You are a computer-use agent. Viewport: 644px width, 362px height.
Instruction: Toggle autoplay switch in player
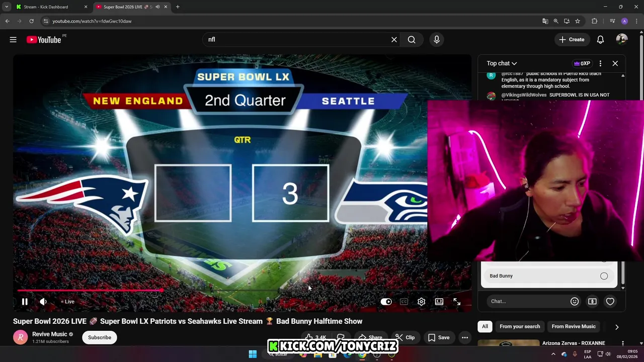[x=386, y=302]
